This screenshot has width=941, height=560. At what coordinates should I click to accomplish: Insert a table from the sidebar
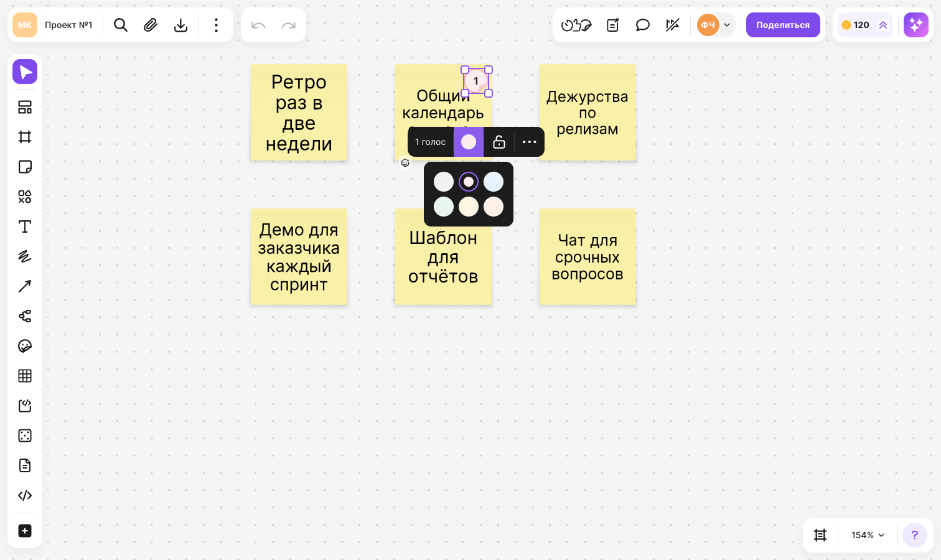25,376
